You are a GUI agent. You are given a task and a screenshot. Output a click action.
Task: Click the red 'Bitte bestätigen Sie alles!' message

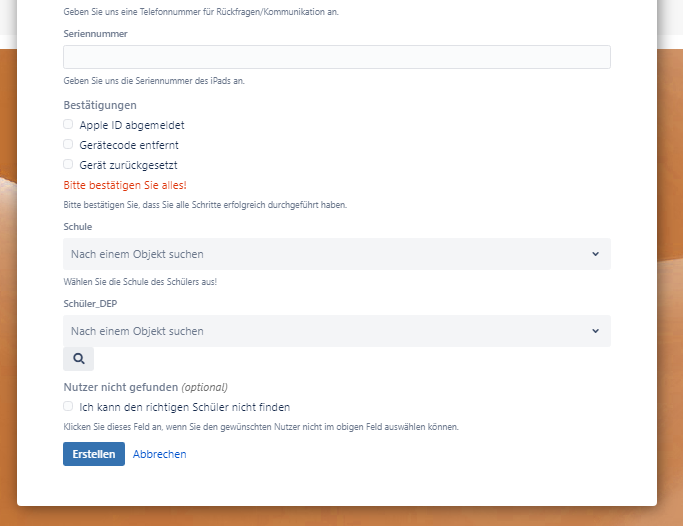coord(124,185)
